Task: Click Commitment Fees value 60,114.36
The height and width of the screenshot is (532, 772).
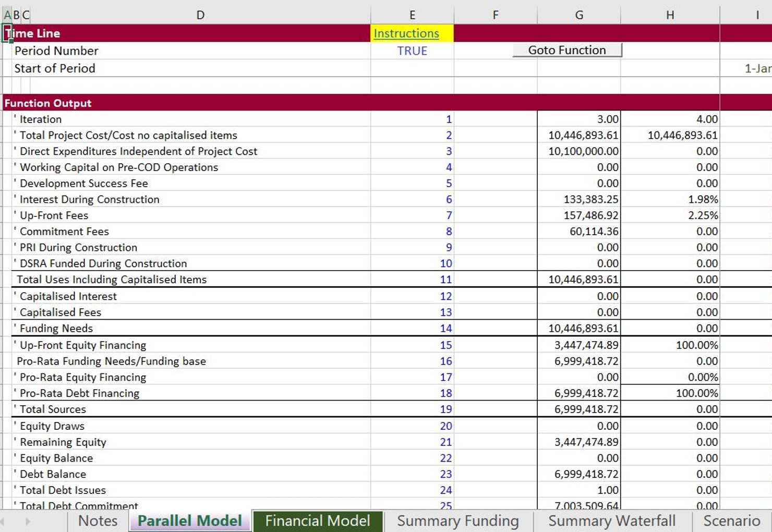Action: click(x=579, y=232)
